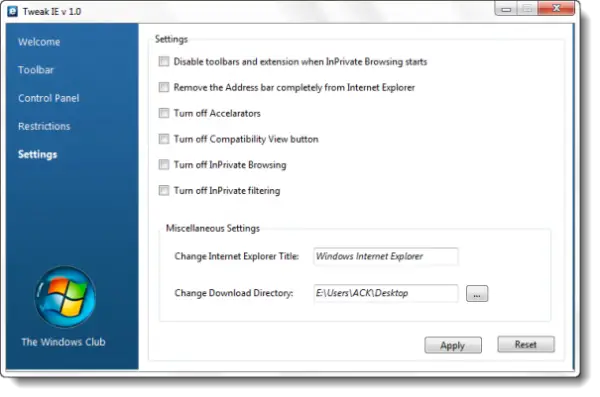Click the Windows logo orb
Image resolution: width=600 pixels, height=397 pixels.
pos(65,297)
